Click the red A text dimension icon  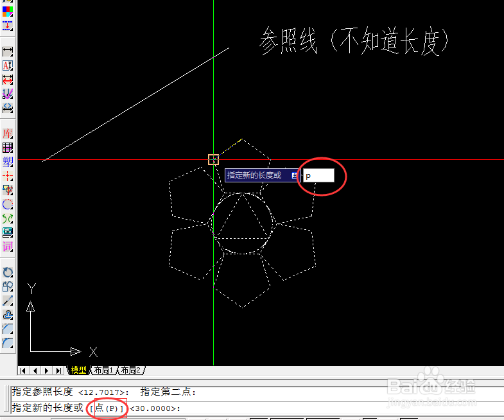[x=8, y=66]
